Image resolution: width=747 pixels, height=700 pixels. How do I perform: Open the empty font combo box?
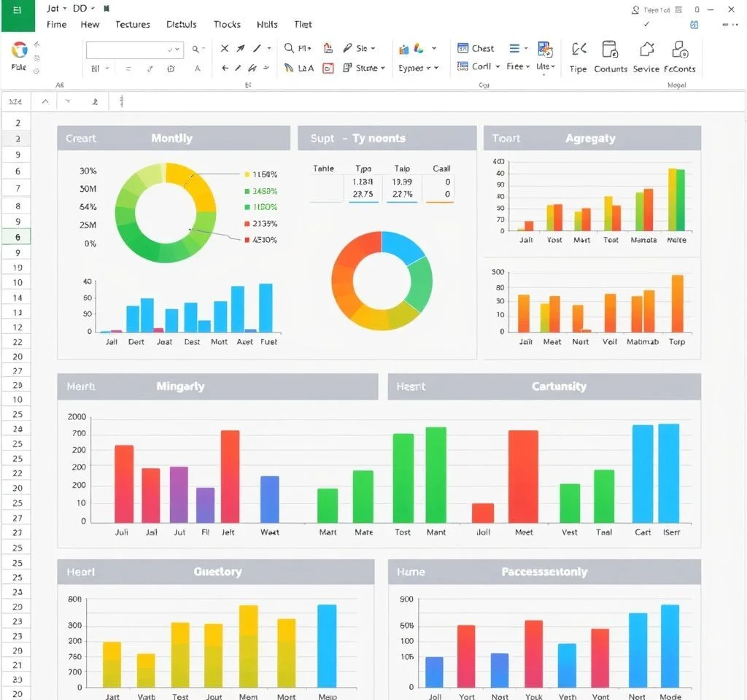[x=134, y=50]
